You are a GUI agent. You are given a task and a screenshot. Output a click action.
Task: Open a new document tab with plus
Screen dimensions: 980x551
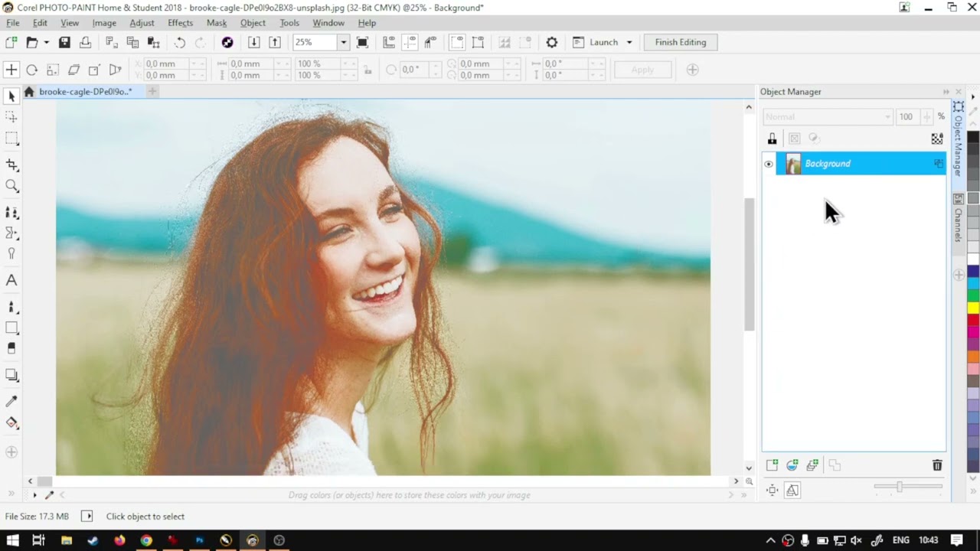pyautogui.click(x=152, y=92)
